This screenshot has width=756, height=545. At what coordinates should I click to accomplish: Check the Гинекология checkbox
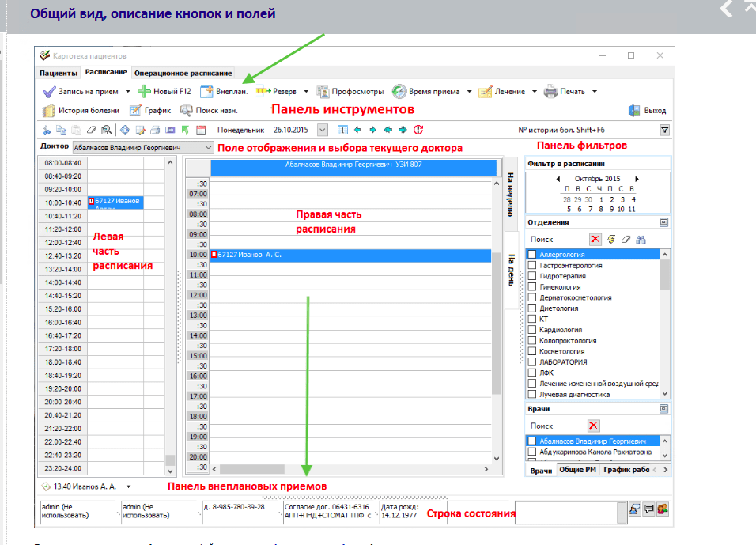(x=532, y=286)
